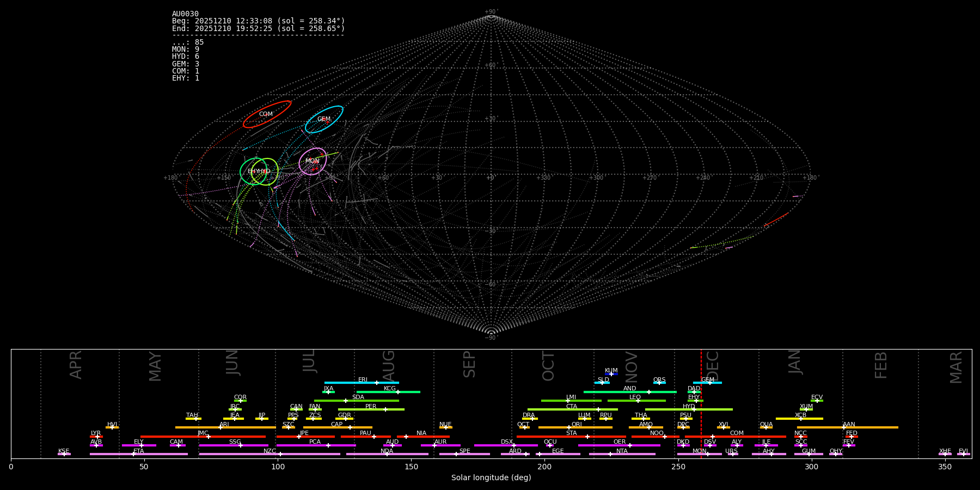Click the +270 longitude label on sky map
The image size is (980, 490).
650,178
